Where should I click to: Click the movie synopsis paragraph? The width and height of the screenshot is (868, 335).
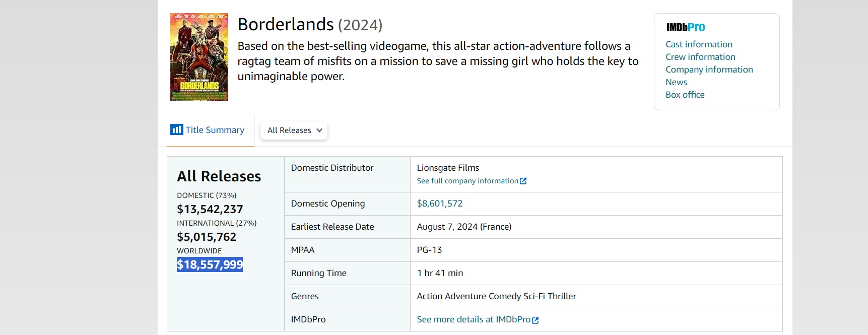(x=438, y=61)
